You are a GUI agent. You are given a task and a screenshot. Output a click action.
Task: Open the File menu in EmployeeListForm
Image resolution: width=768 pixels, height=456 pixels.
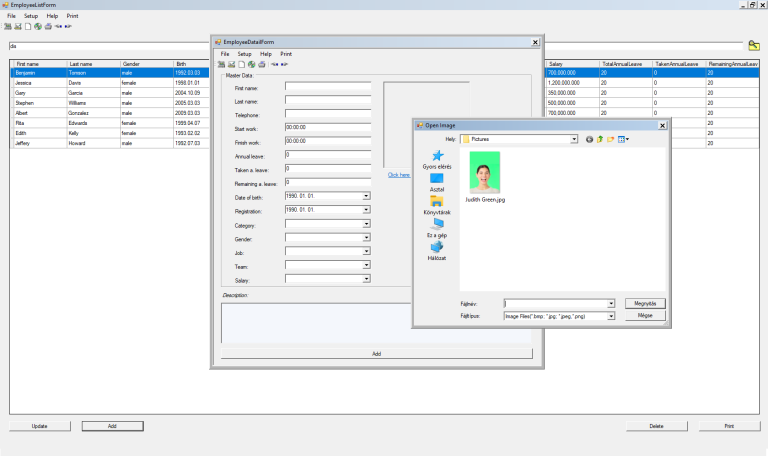[12, 17]
